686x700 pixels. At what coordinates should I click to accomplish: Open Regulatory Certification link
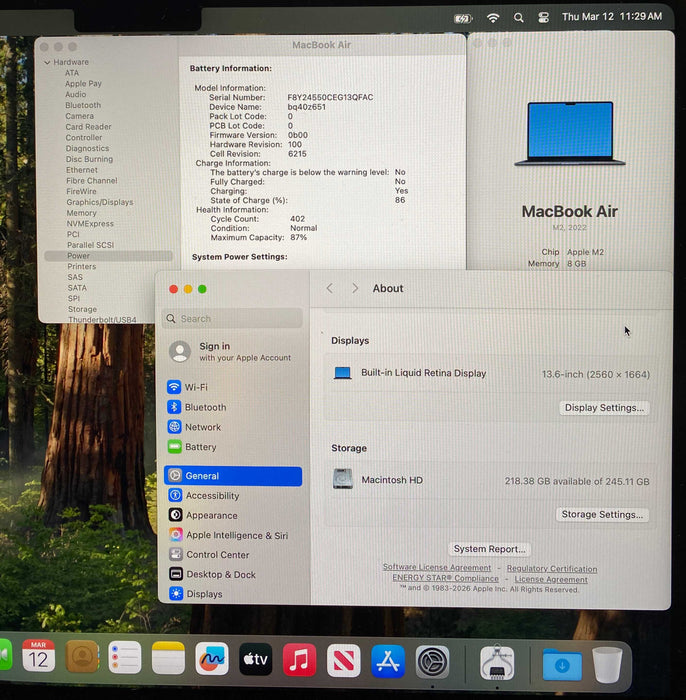tap(552, 569)
